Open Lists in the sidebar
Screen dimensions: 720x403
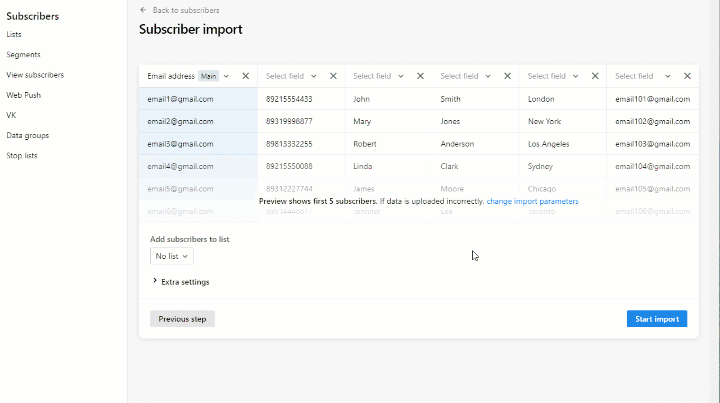pyautogui.click(x=14, y=34)
